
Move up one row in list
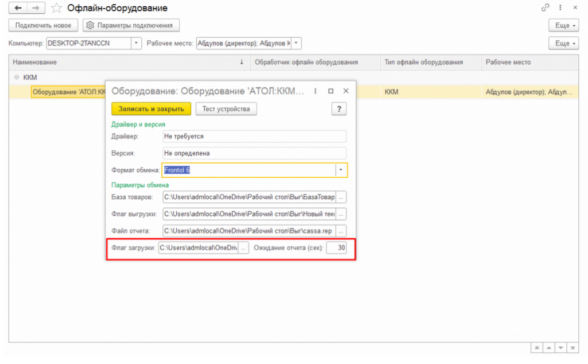[x=549, y=348]
